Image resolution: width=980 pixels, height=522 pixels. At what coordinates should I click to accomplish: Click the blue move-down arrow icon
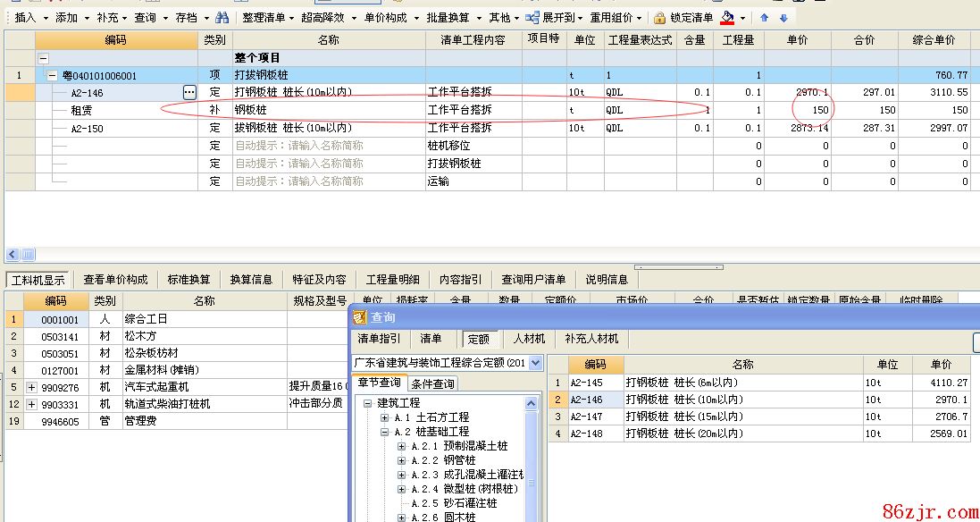coord(783,18)
